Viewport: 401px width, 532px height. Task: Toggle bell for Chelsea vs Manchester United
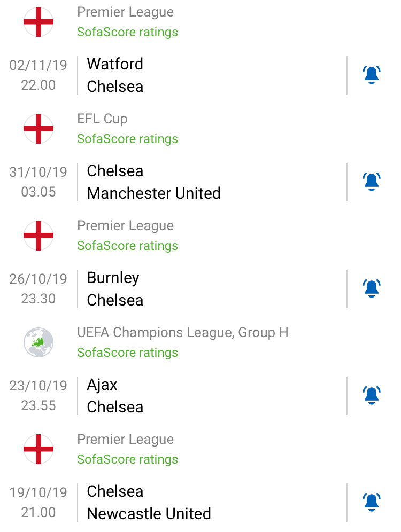pos(371,182)
